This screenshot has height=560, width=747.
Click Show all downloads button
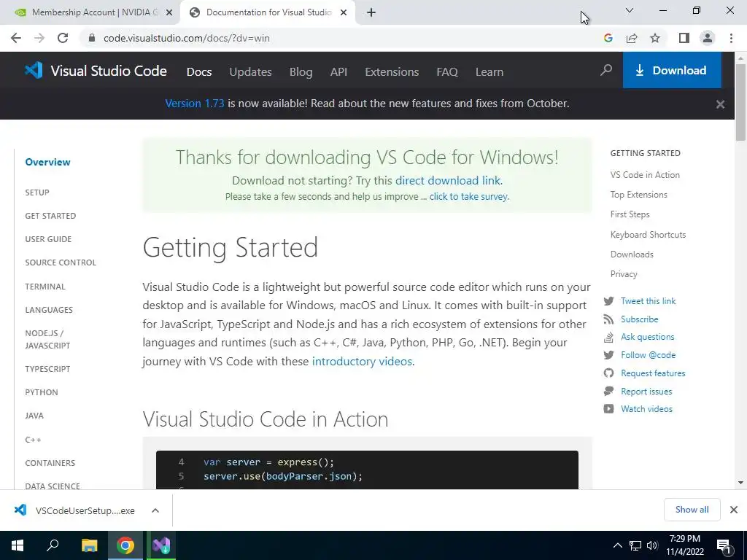692,510
